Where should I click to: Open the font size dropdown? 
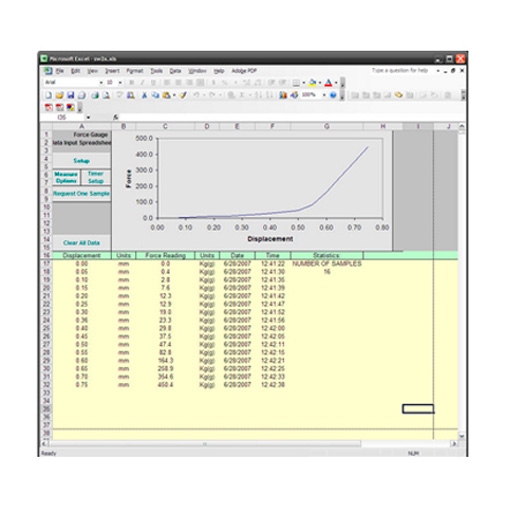coord(120,82)
